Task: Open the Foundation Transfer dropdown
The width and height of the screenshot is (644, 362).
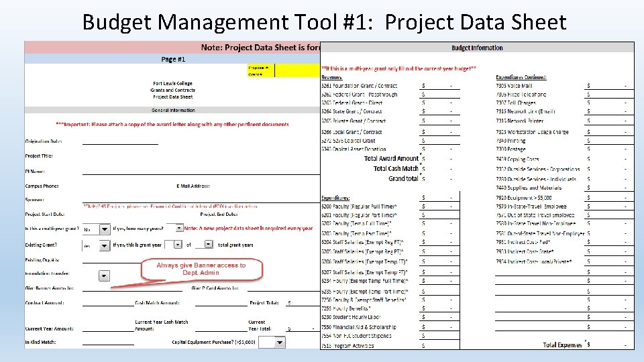Action: [104, 276]
